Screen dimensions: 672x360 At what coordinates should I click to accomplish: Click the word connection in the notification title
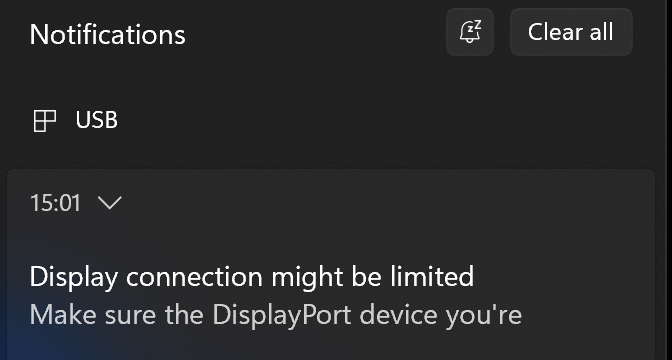coord(194,278)
